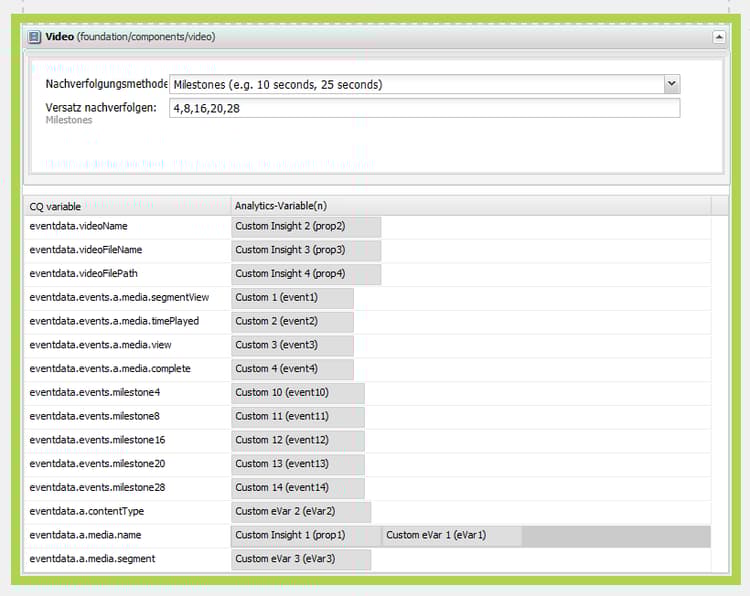The image size is (750, 596).
Task: Select eventdata.a.media.segment row label
Action: pyautogui.click(x=92, y=559)
